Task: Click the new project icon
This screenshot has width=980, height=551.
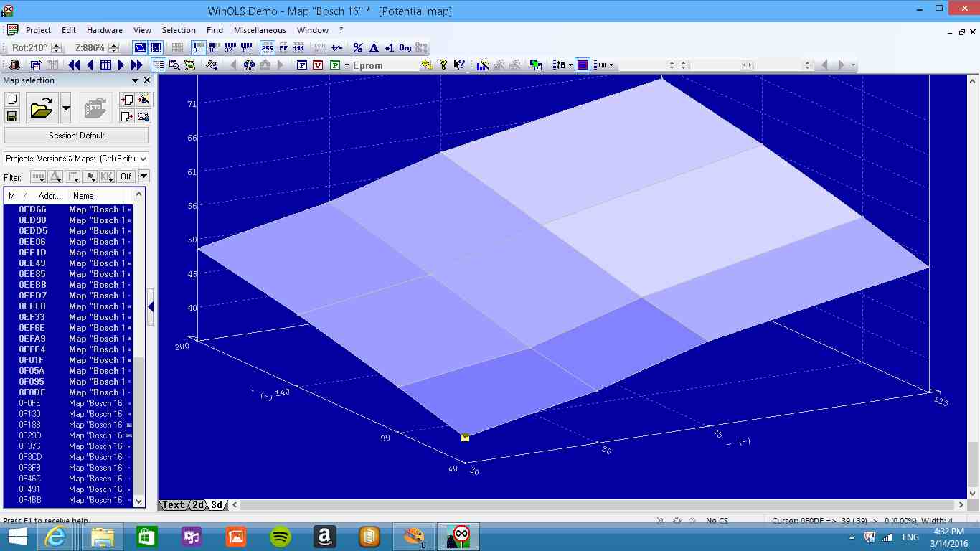Action: click(x=12, y=100)
